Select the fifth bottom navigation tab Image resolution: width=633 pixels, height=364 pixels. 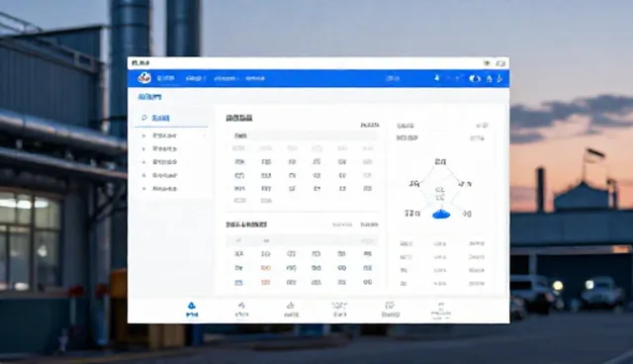coord(390,310)
